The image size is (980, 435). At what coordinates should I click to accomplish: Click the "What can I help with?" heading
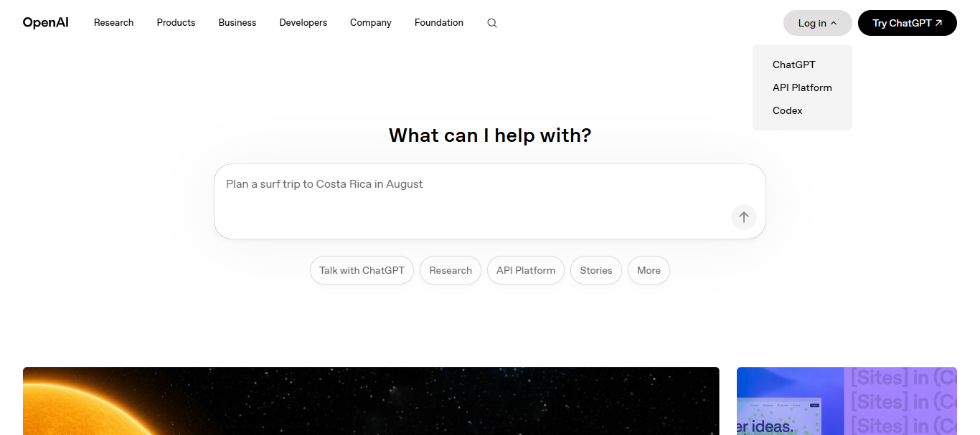[490, 135]
